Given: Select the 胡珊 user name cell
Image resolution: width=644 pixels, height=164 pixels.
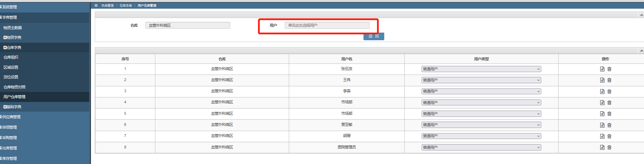Looking at the screenshot, I should coord(347,136).
